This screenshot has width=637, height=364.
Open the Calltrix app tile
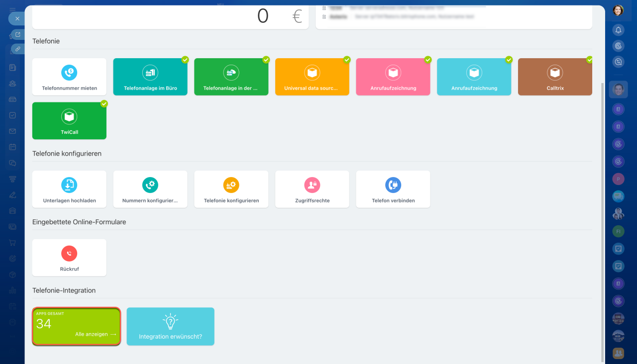[x=555, y=77]
